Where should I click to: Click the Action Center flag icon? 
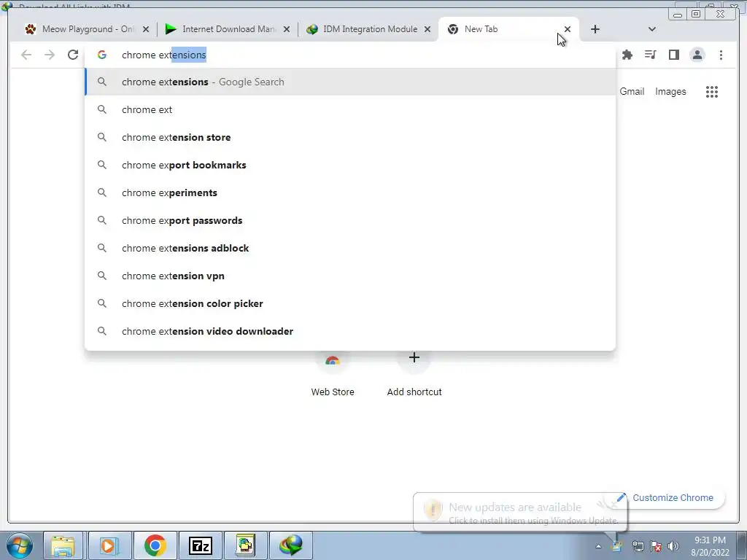656,546
